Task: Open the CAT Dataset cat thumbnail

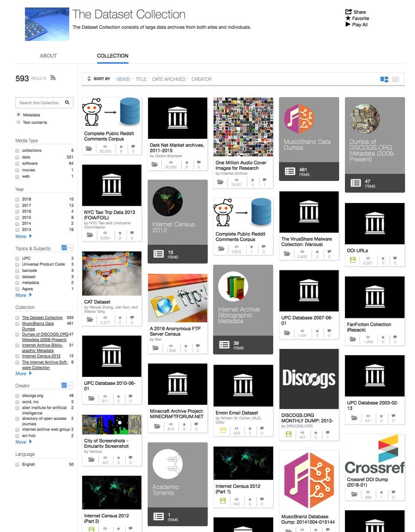Action: [x=112, y=274]
